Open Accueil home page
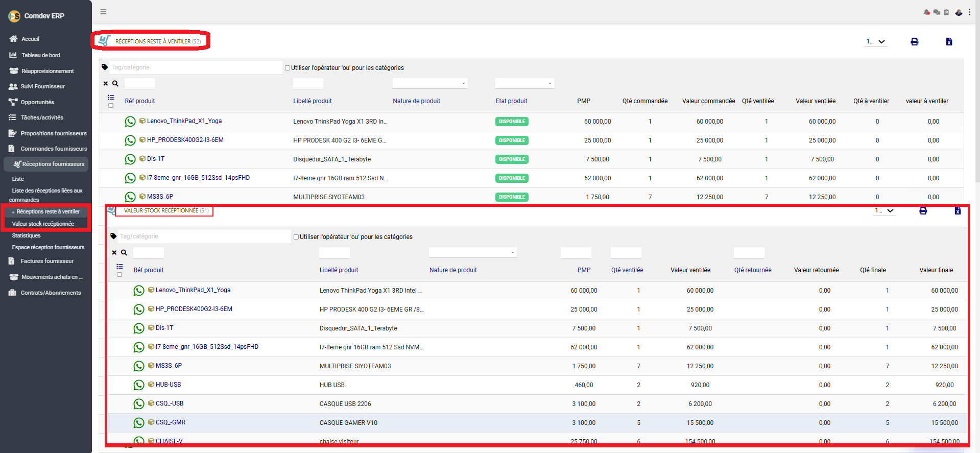Image resolution: width=980 pixels, height=453 pixels. (30, 39)
